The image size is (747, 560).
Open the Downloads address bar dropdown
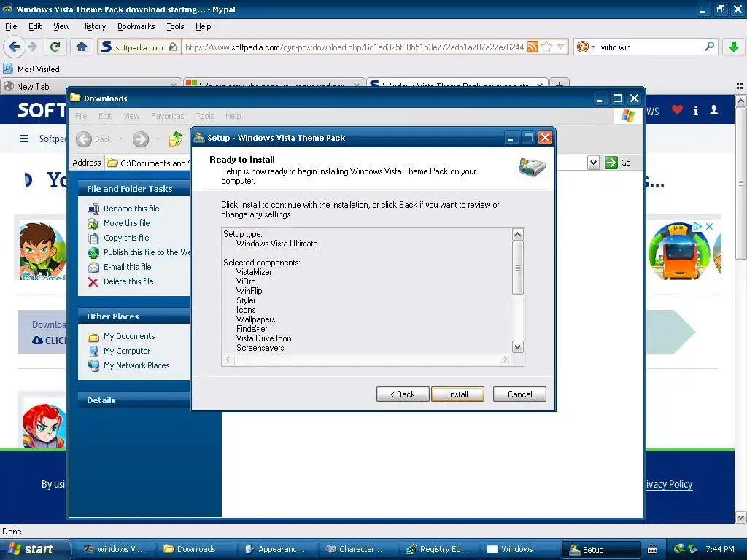[x=592, y=163]
